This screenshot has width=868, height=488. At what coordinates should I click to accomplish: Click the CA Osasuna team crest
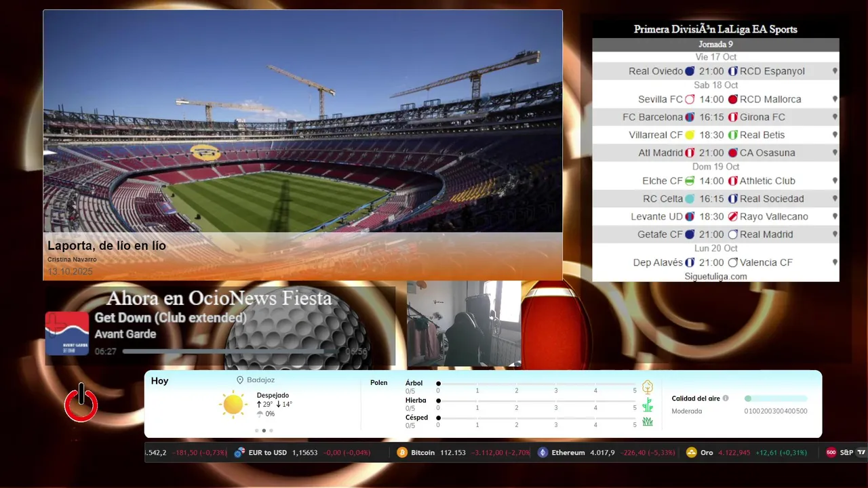[733, 153]
